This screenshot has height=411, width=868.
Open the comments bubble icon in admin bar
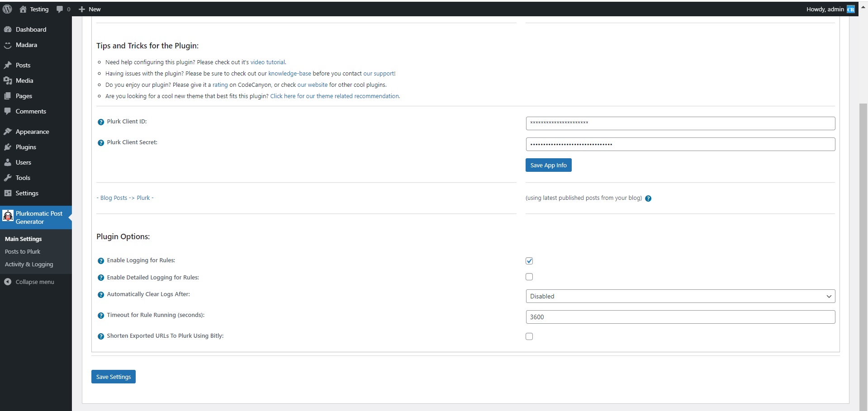click(x=60, y=9)
